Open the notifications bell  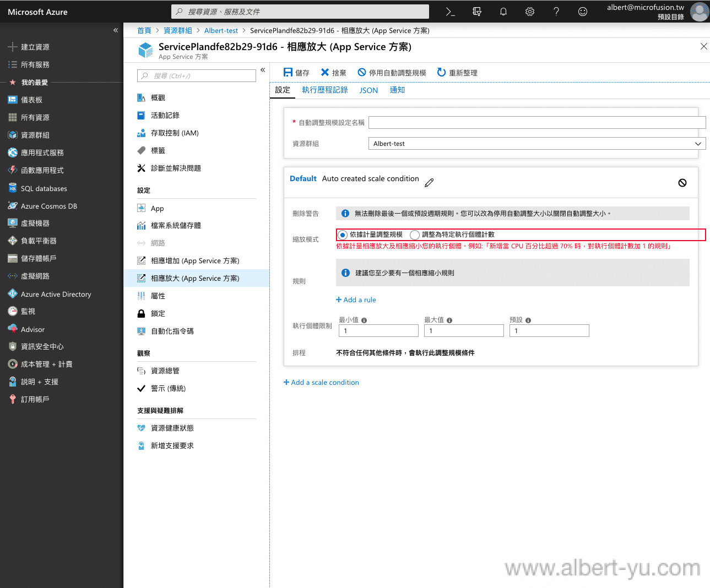(503, 12)
